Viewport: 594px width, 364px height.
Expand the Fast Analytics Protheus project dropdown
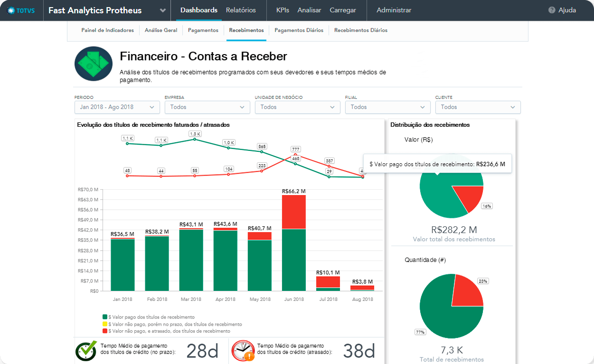click(x=163, y=10)
